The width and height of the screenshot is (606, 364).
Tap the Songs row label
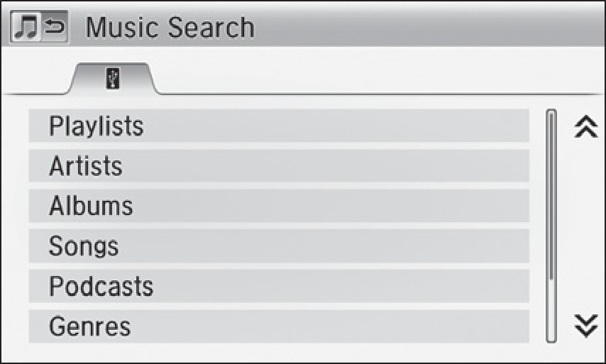coord(84,246)
